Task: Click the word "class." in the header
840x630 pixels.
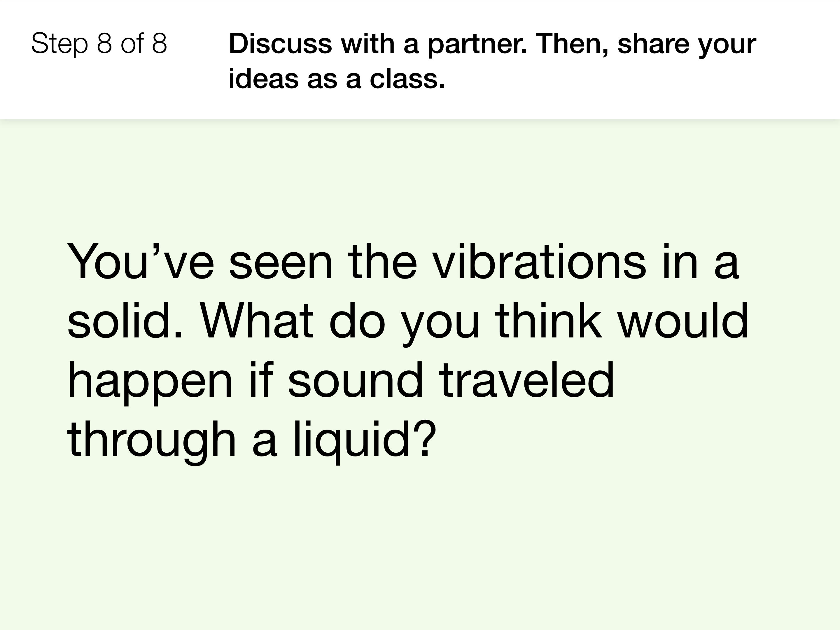Action: 407,79
